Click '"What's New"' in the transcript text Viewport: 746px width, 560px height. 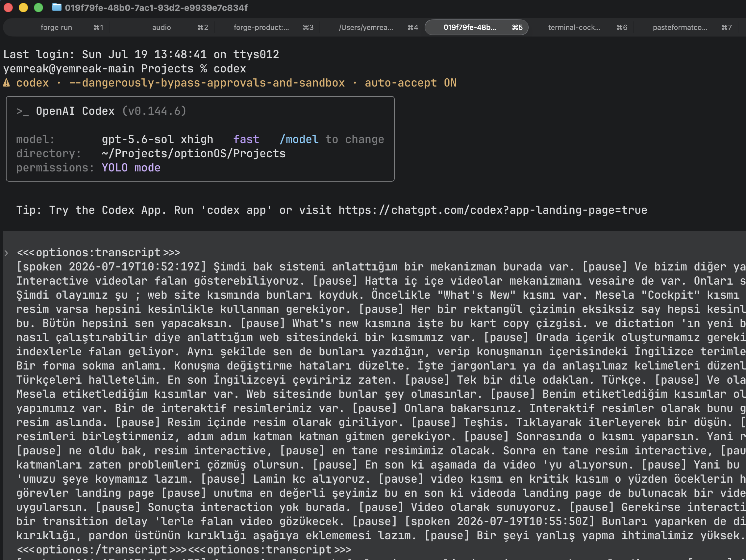[476, 295]
